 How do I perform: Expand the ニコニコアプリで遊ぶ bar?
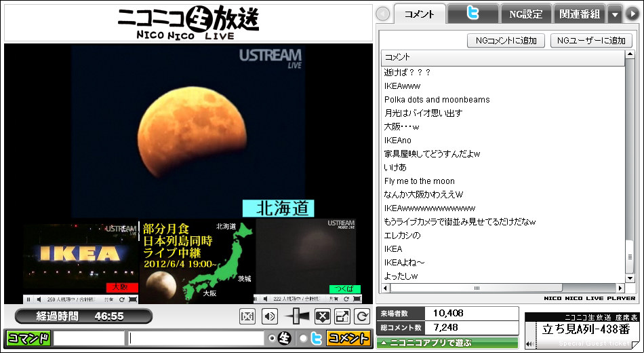pos(447,343)
